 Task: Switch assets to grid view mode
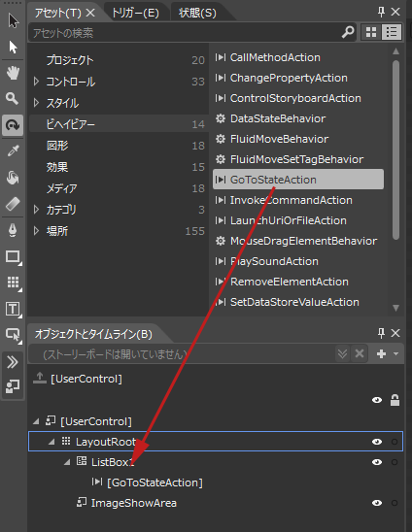pos(371,32)
